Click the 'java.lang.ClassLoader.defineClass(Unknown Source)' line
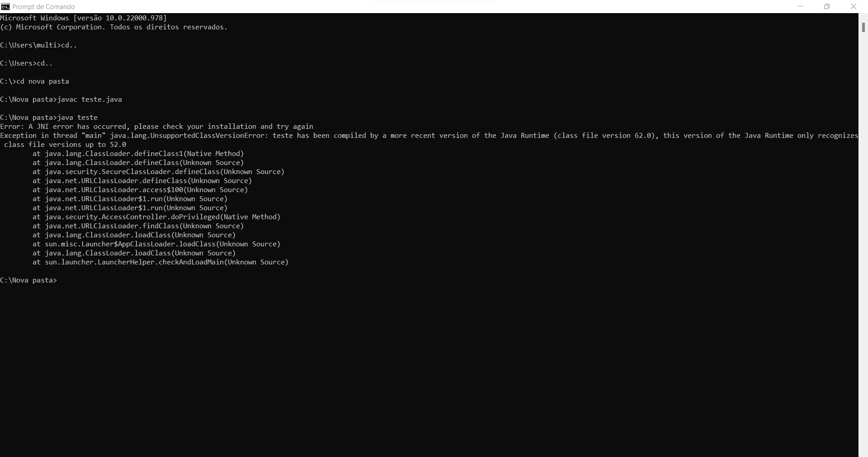Screen dimensions: 868x457 click(x=138, y=163)
